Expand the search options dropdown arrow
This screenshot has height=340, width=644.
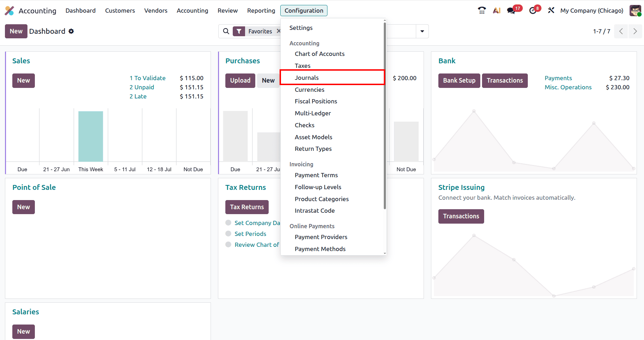click(422, 31)
